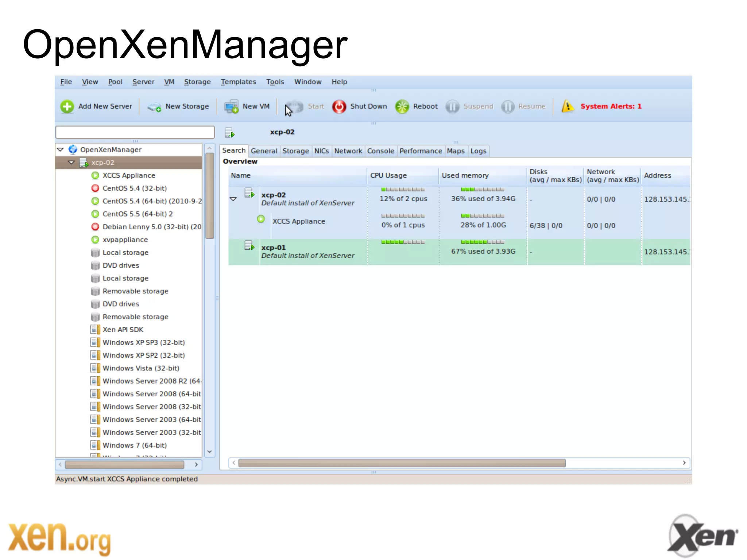Select Windows XP SP3 (32-bit) template
The height and width of the screenshot is (560, 747).
(x=144, y=342)
